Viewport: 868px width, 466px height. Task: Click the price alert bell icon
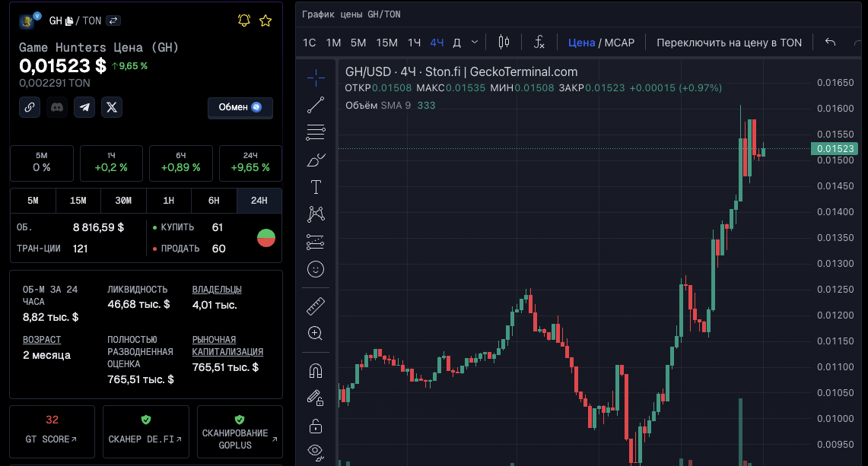pos(244,21)
